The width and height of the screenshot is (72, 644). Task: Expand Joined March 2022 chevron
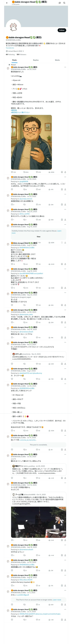(23, 51)
